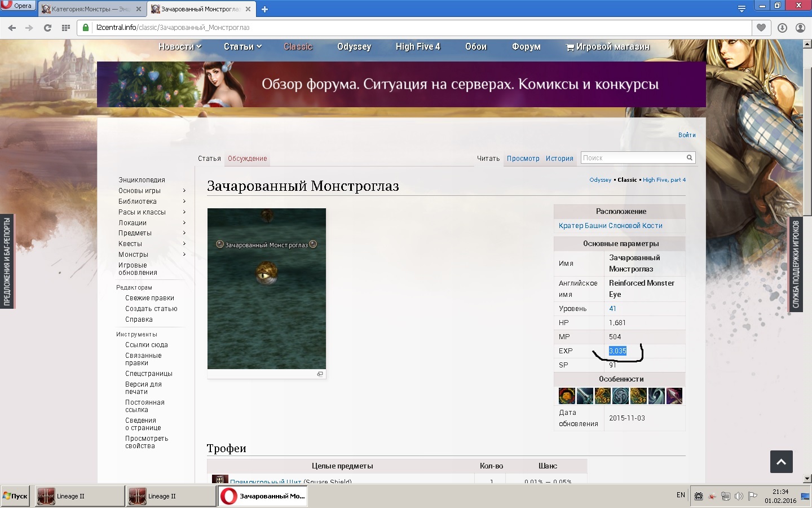Bookmark this page with heart icon
812x508 pixels.
761,28
